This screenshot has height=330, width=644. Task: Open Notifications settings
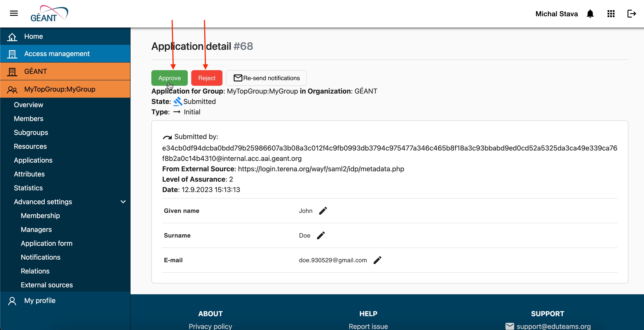pos(41,257)
